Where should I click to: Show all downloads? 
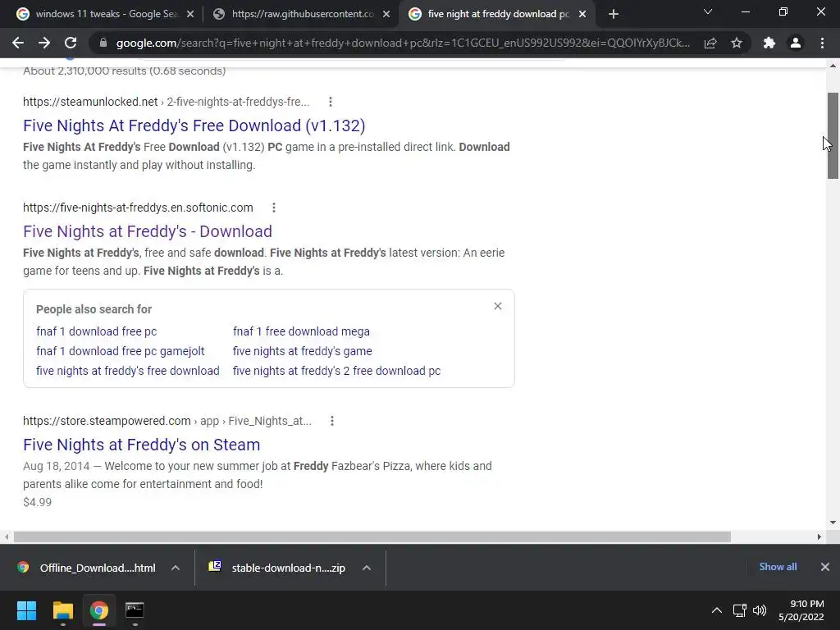[778, 567]
